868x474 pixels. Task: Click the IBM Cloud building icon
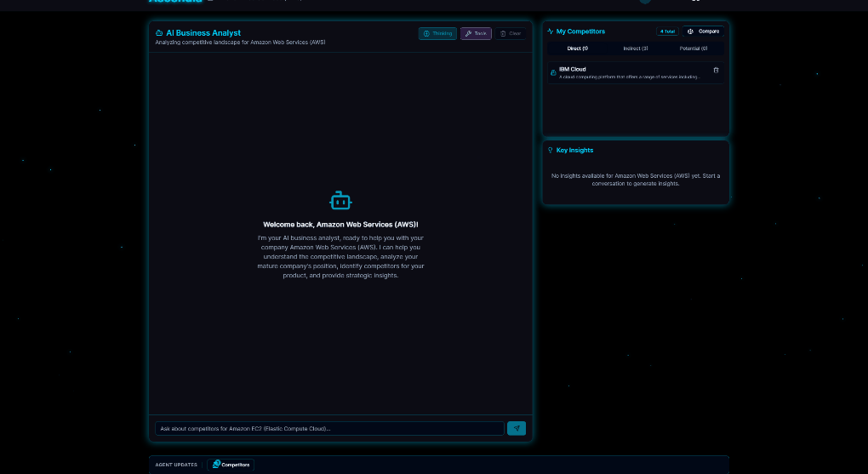(553, 72)
